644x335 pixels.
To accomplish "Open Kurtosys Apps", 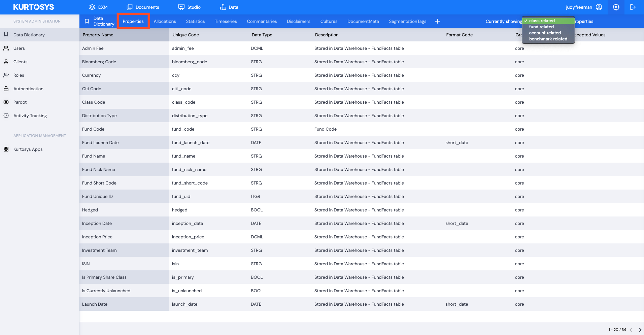I will pyautogui.click(x=28, y=149).
